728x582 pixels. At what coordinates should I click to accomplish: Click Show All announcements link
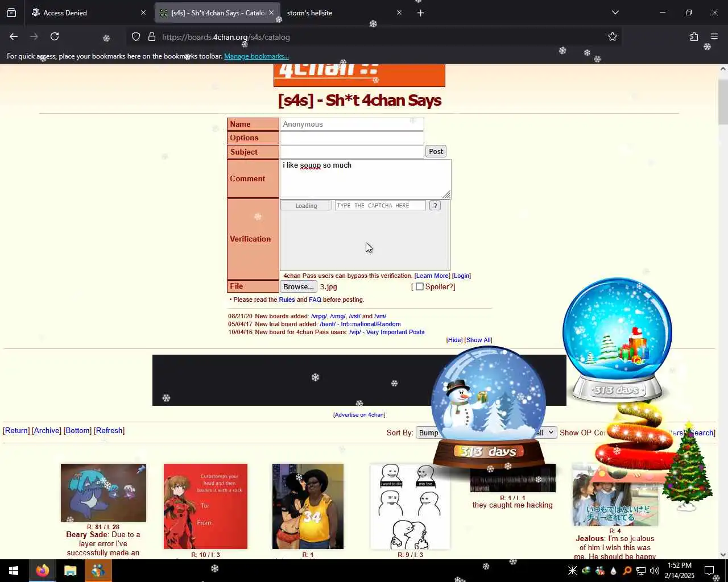tap(478, 340)
